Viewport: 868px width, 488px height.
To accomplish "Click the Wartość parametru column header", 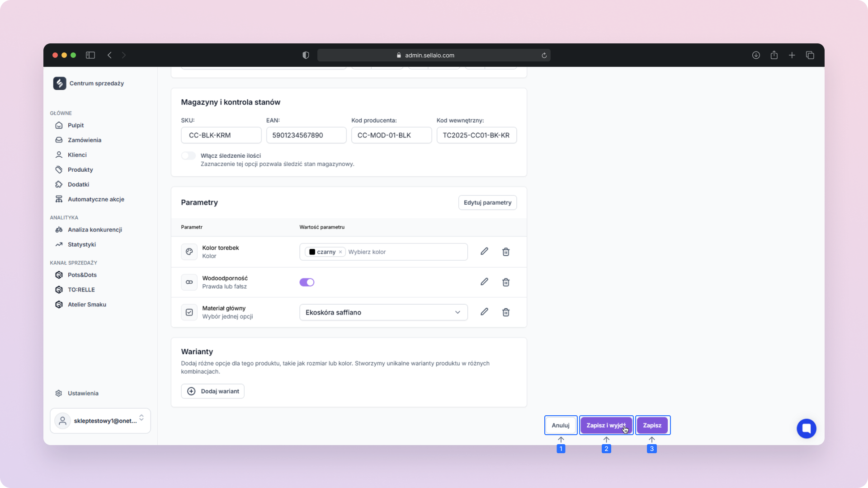I will click(322, 227).
